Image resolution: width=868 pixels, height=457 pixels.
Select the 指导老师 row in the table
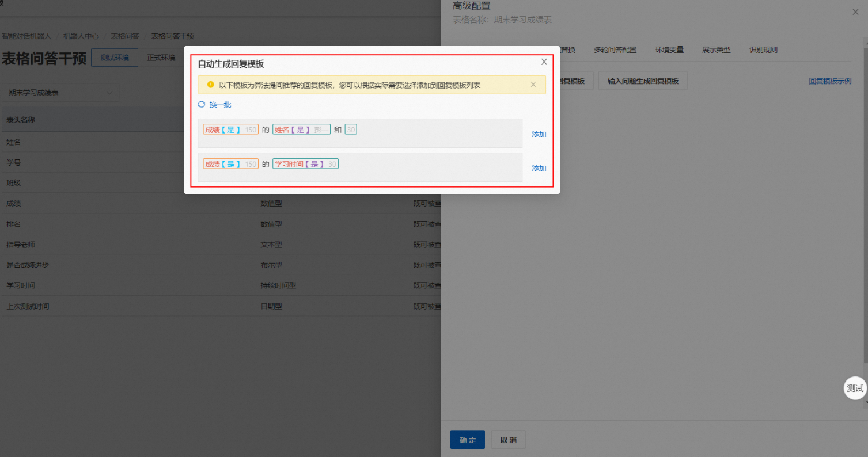pyautogui.click(x=221, y=245)
